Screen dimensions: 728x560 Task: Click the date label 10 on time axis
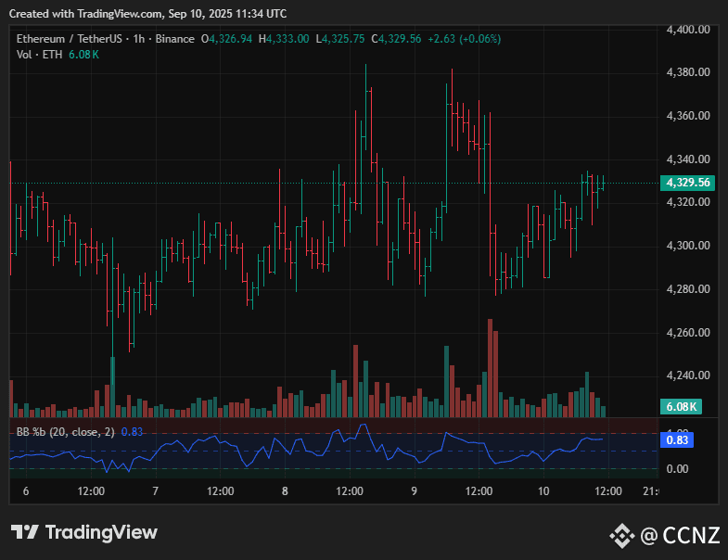(543, 491)
